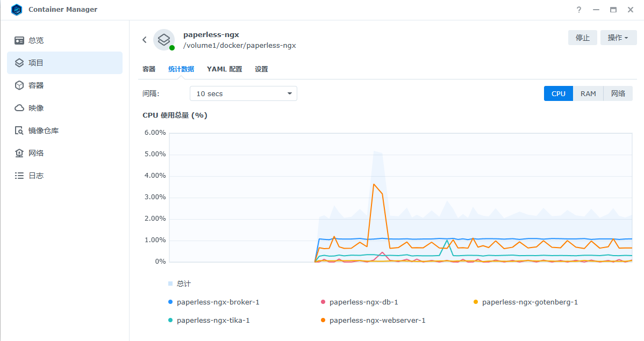
Task: Click the 停止 stop button
Action: pyautogui.click(x=582, y=38)
